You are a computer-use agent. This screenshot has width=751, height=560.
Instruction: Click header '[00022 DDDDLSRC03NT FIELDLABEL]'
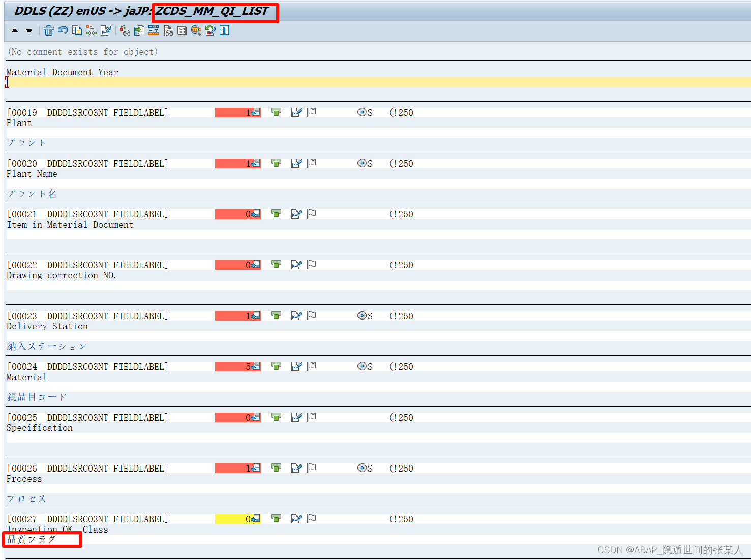pyautogui.click(x=87, y=265)
